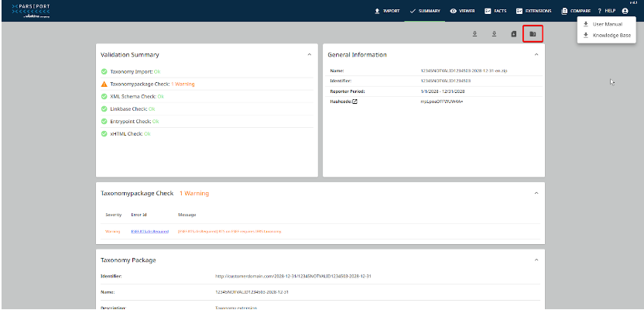Click the green check beside xHTML Check
Viewport: 644px width, 310px height.
tap(104, 133)
